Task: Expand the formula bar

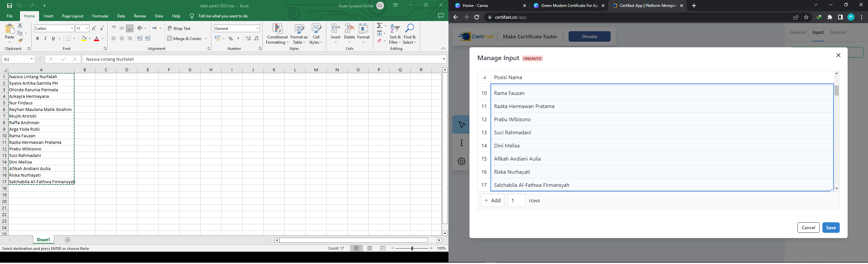Action: click(444, 59)
